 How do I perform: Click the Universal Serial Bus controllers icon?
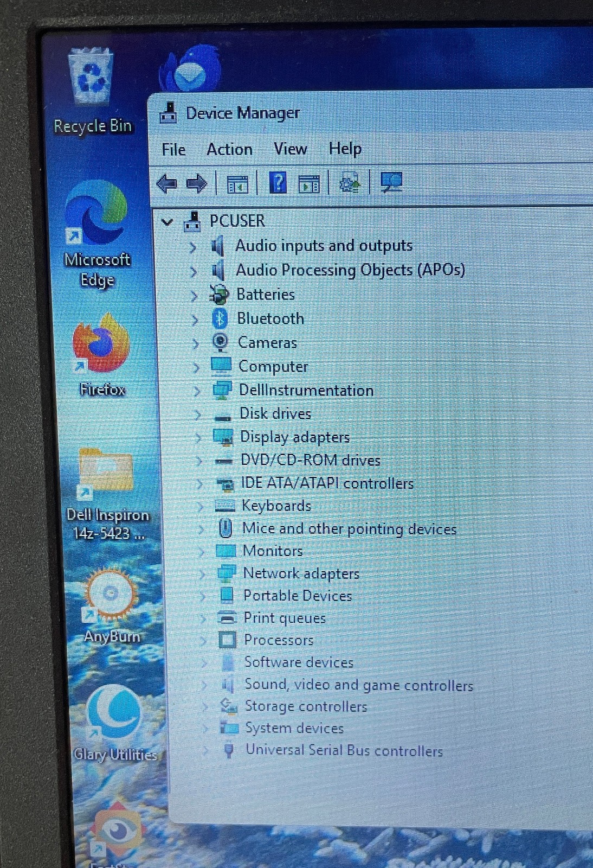tap(229, 750)
